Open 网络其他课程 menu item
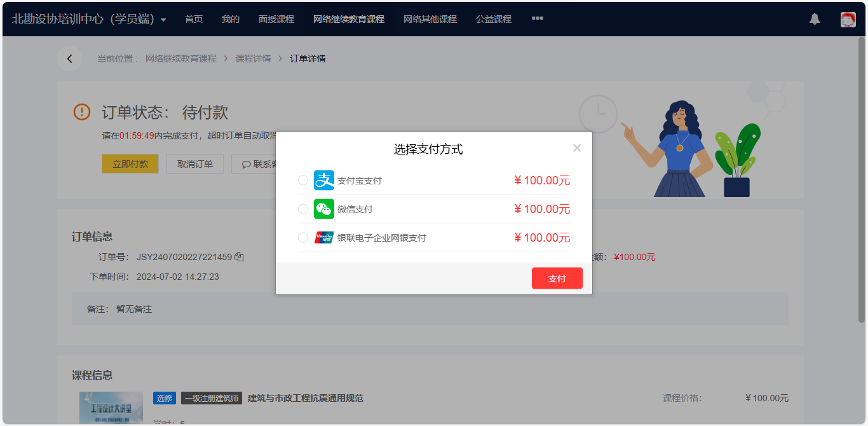This screenshot has width=868, height=426. (x=430, y=19)
